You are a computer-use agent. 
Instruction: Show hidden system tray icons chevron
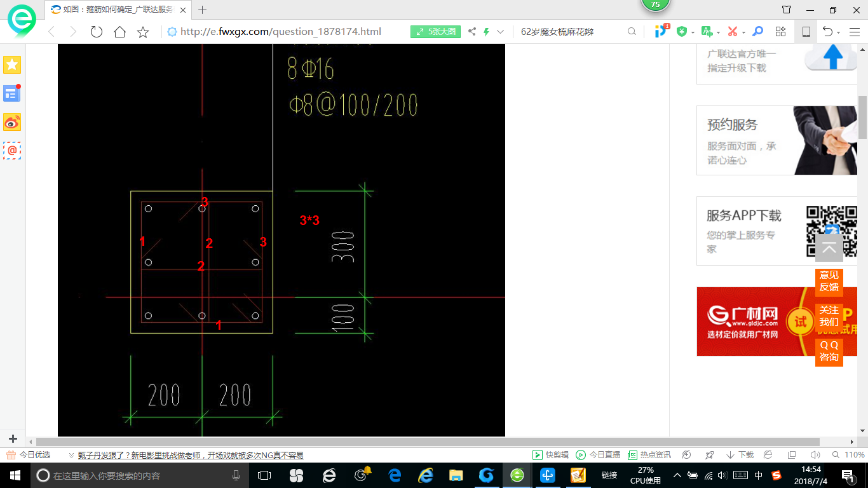point(677,475)
